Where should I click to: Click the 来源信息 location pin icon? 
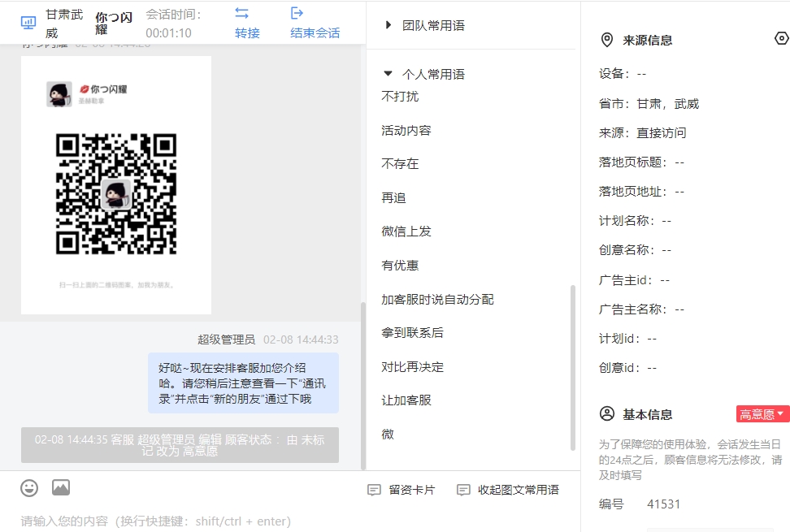[x=607, y=40]
